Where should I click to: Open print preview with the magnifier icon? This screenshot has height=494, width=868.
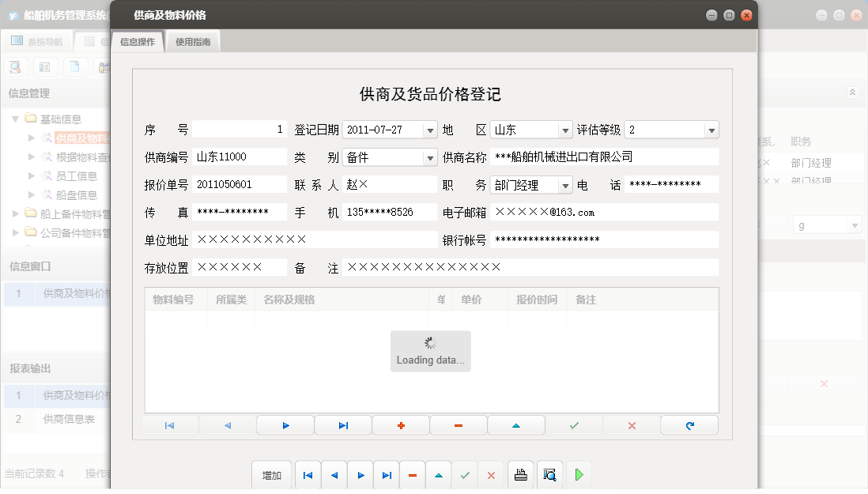[549, 475]
